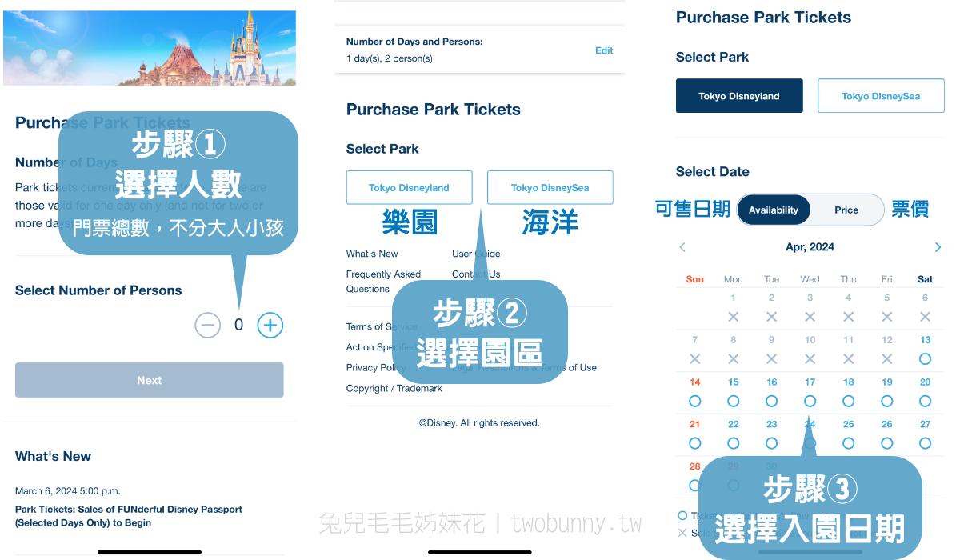Click the Select Date heading
Screen dimensions: 960x560
click(713, 171)
